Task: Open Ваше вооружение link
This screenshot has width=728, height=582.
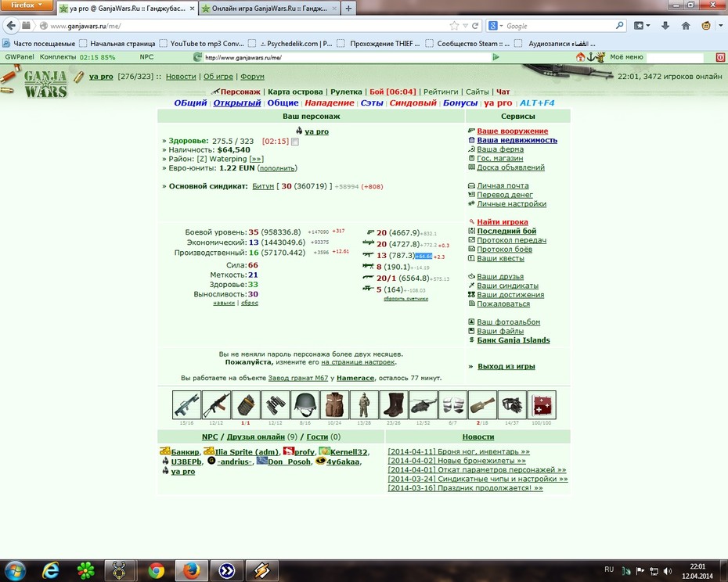Action: 513,131
